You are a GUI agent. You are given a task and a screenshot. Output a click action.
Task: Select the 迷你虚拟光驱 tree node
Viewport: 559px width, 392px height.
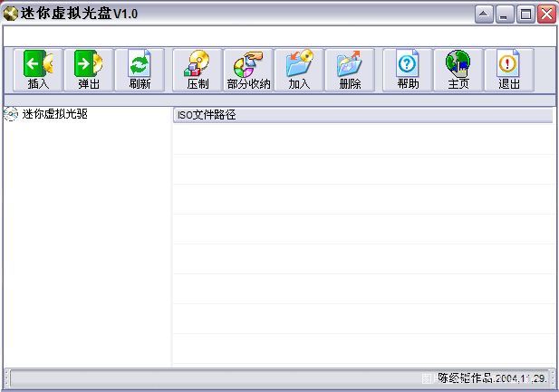pyautogui.click(x=54, y=114)
